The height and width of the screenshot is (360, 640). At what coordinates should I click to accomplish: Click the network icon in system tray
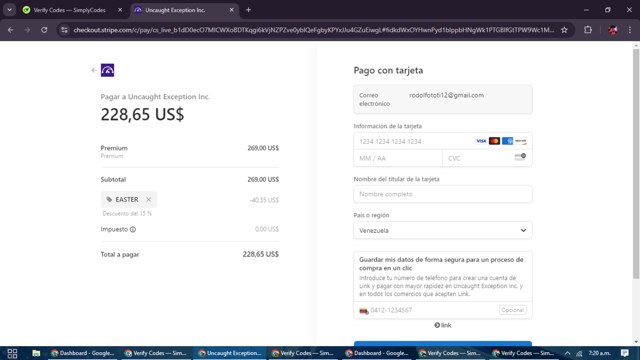click(x=579, y=353)
